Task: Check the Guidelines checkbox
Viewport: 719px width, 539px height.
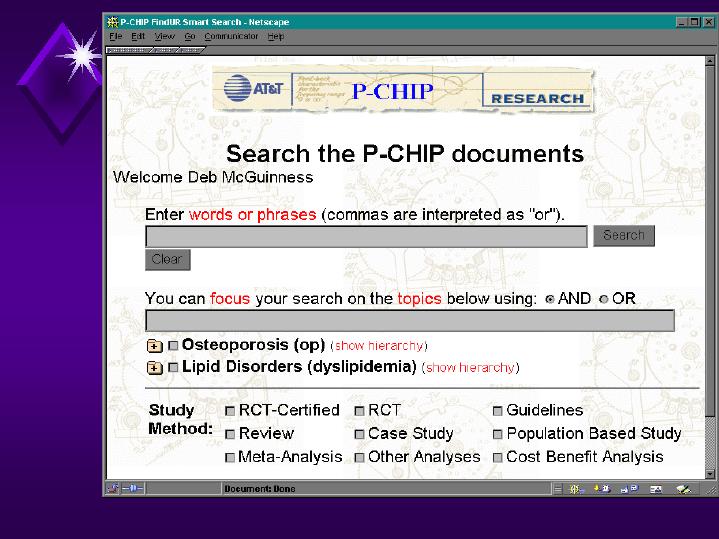Action: pyautogui.click(x=498, y=411)
